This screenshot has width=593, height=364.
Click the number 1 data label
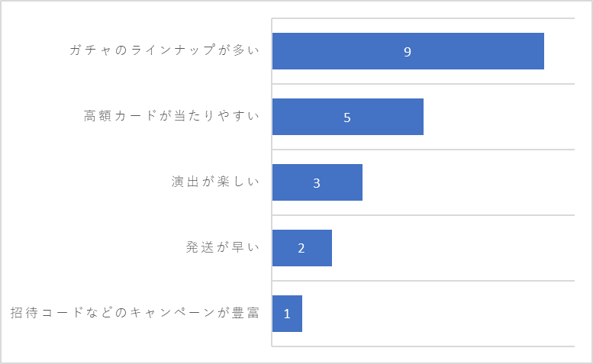coord(287,314)
